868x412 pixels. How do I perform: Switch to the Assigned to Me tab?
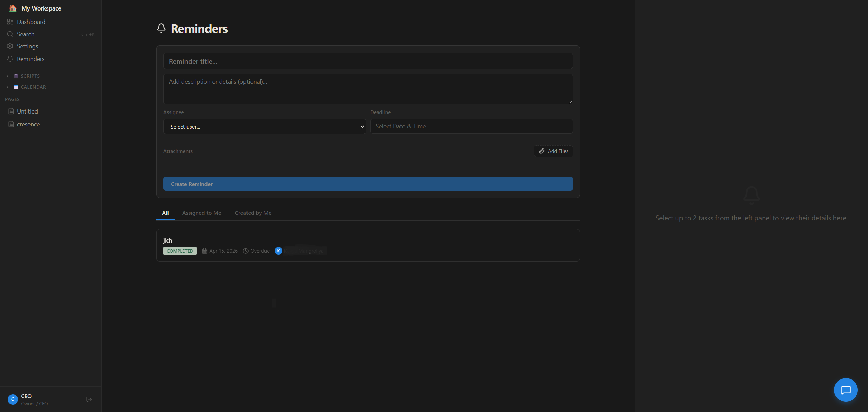(x=202, y=213)
